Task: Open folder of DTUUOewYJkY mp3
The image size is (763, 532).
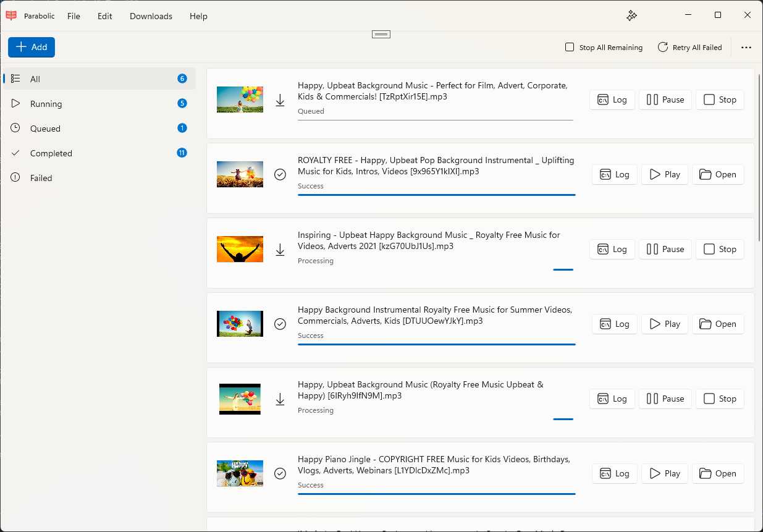Action: pos(718,324)
